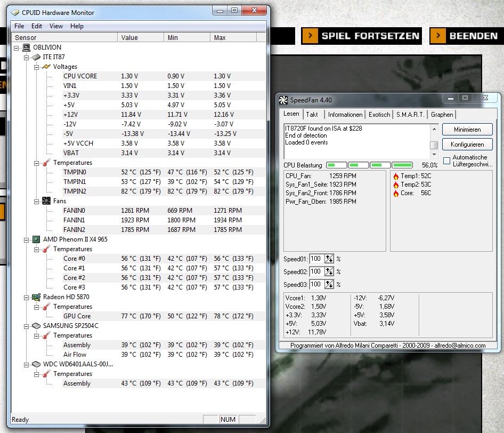Collapse the SAMSUNG SP2504C node
504x433 pixels.
[26, 326]
